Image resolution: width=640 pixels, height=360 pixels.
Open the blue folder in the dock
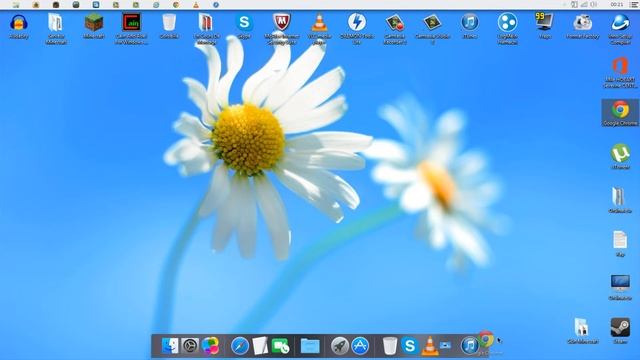point(310,346)
